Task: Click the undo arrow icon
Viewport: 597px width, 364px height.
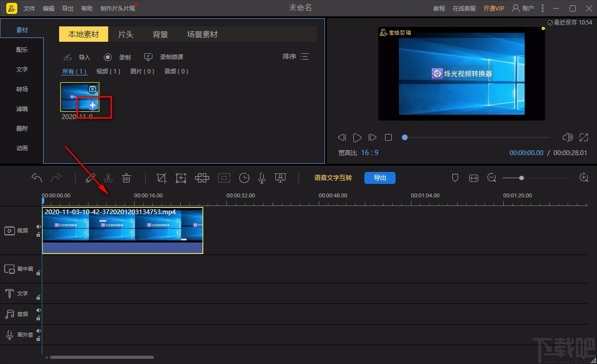Action: [x=37, y=178]
